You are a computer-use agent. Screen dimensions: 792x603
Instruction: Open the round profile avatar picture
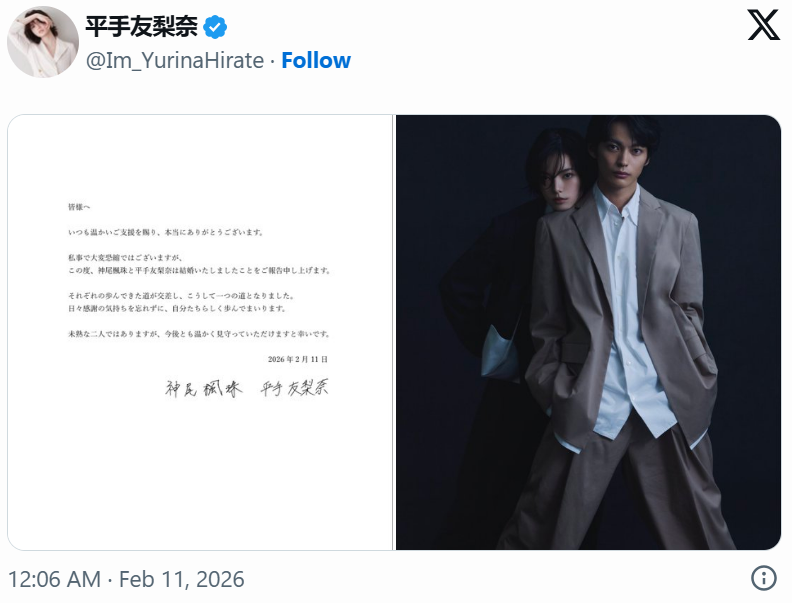tap(43, 42)
